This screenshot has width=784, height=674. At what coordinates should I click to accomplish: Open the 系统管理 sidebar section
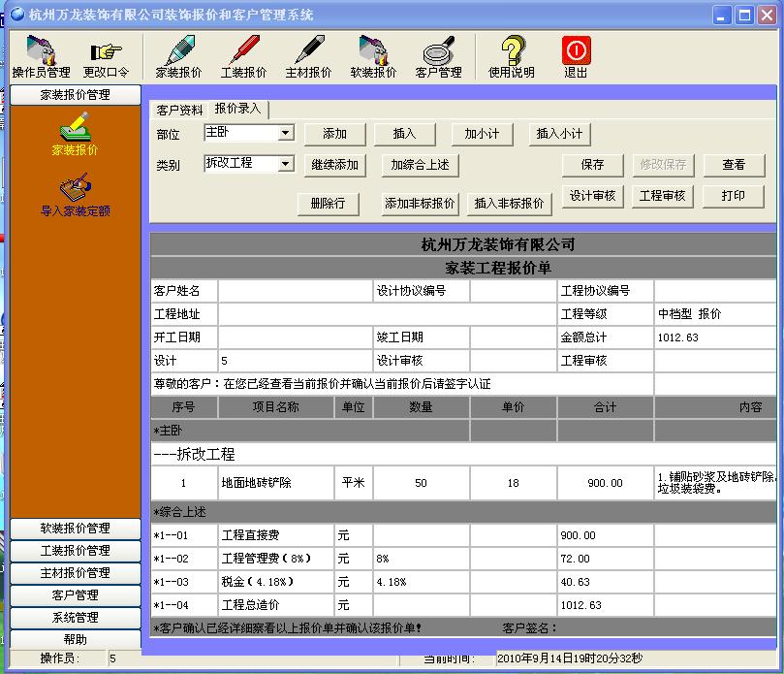(x=75, y=618)
